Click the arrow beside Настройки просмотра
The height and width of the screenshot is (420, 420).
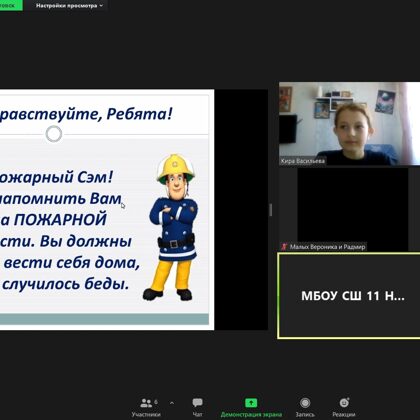tap(101, 6)
